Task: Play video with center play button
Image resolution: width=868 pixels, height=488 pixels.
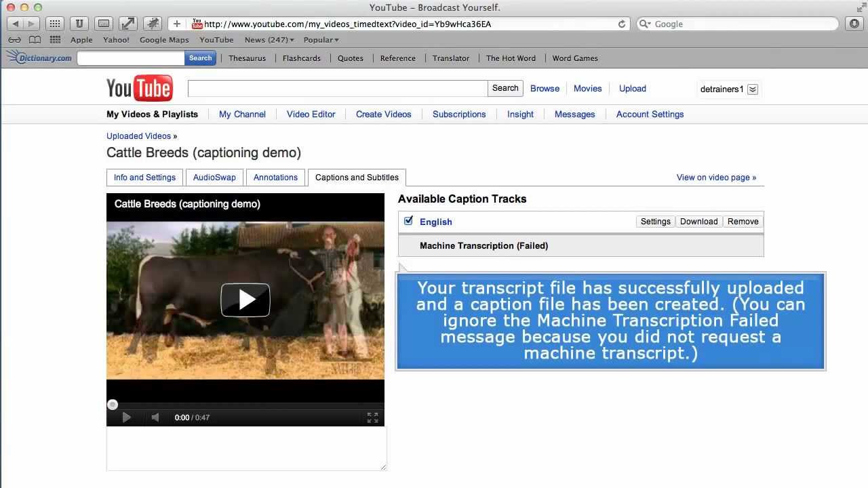Action: coord(245,300)
